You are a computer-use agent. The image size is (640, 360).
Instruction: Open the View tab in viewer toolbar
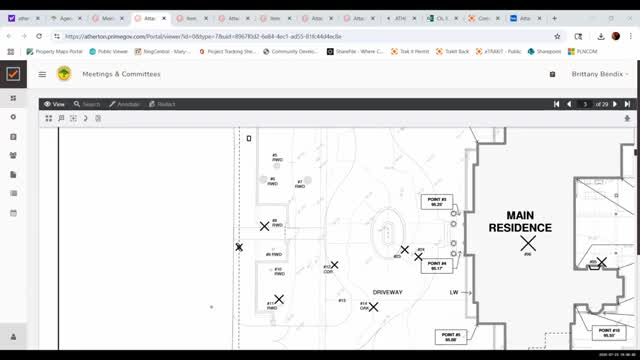click(x=54, y=104)
